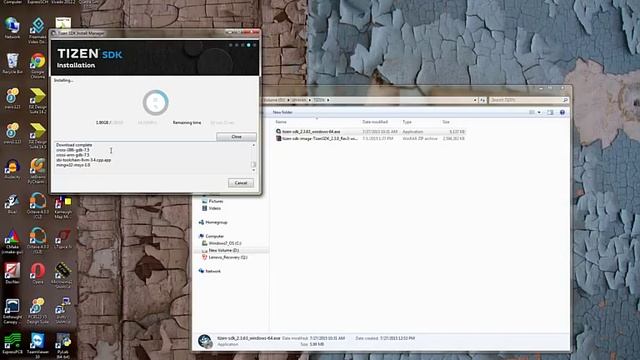Open Lenovo_Recovery drive in sidebar
Viewport: 640px width, 360px height.
[224, 258]
